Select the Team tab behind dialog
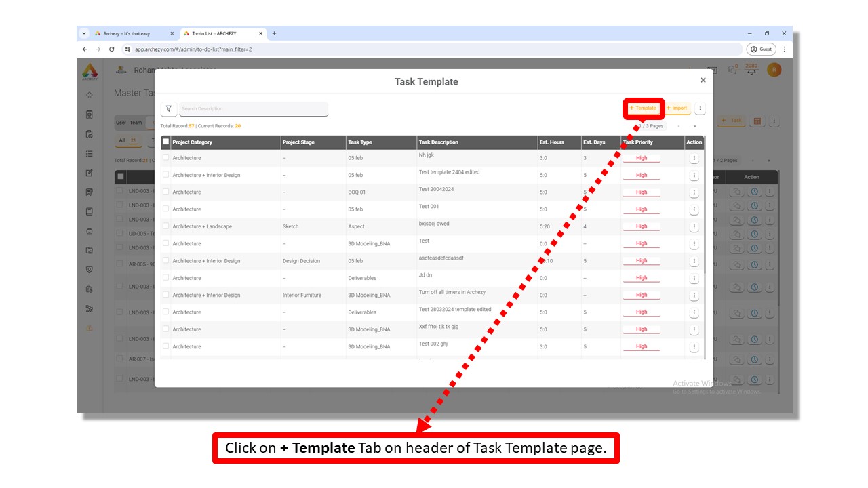The image size is (868, 488). [136, 123]
